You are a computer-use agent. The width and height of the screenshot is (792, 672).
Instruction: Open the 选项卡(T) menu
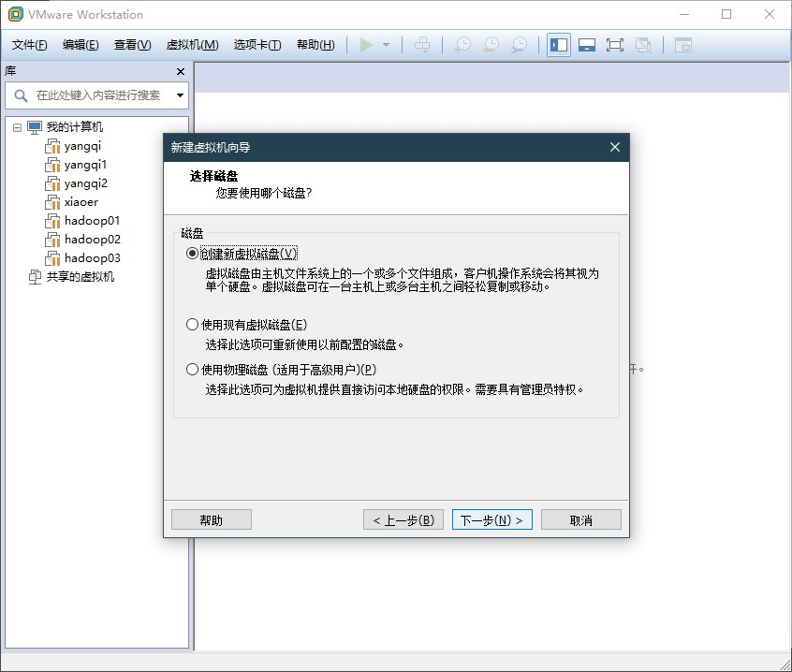(257, 45)
